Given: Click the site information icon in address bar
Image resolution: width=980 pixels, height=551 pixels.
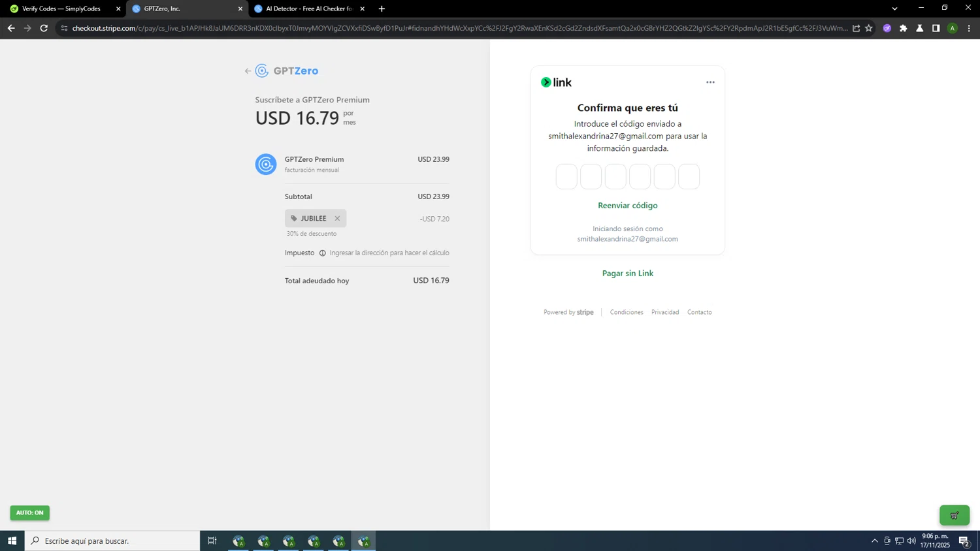Looking at the screenshot, I should (x=64, y=28).
